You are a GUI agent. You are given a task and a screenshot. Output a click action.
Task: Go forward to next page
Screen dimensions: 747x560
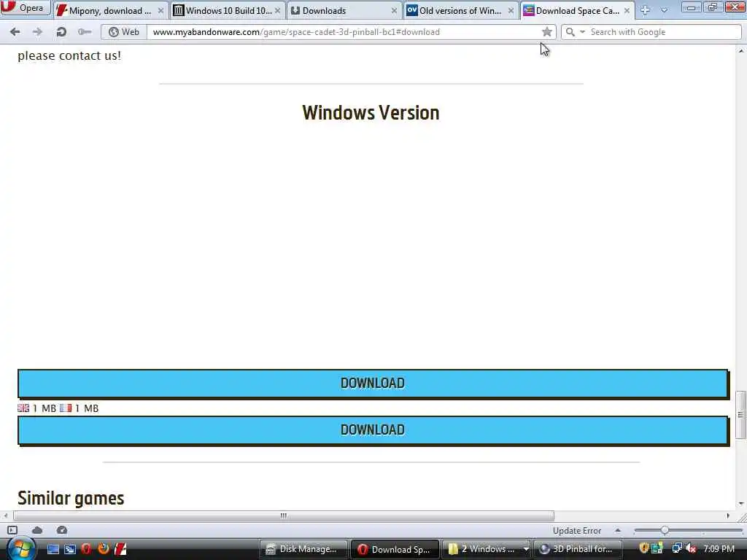[x=37, y=32]
